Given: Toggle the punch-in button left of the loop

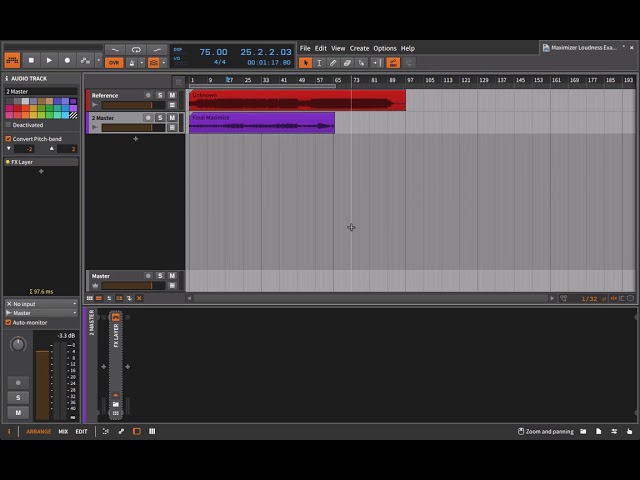Looking at the screenshot, I should 115,50.
